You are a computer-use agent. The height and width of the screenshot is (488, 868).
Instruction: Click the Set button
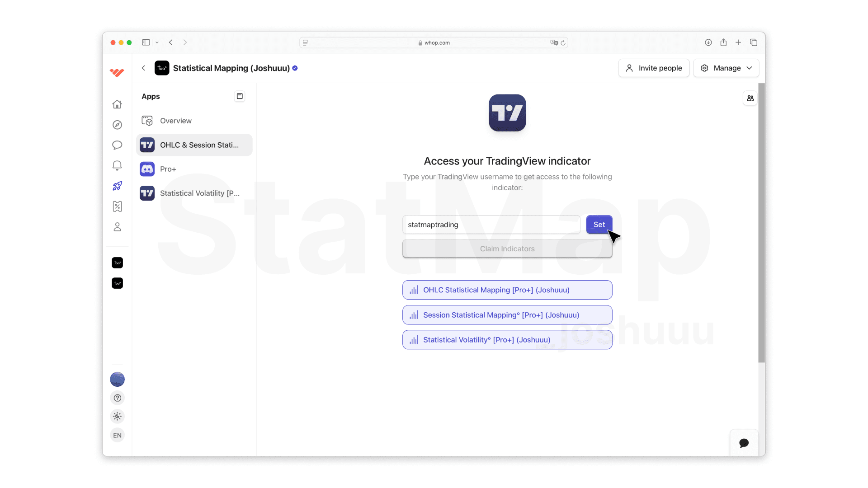pos(599,225)
